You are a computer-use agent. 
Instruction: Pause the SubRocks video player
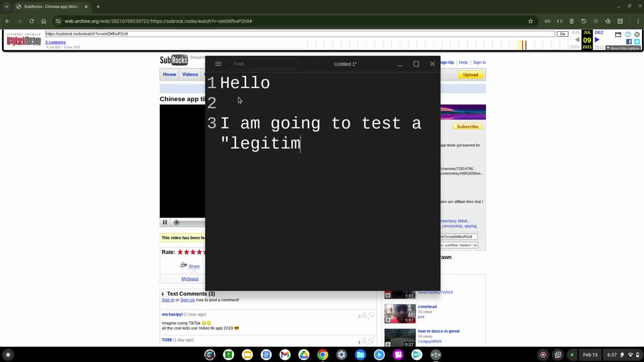tap(165, 222)
